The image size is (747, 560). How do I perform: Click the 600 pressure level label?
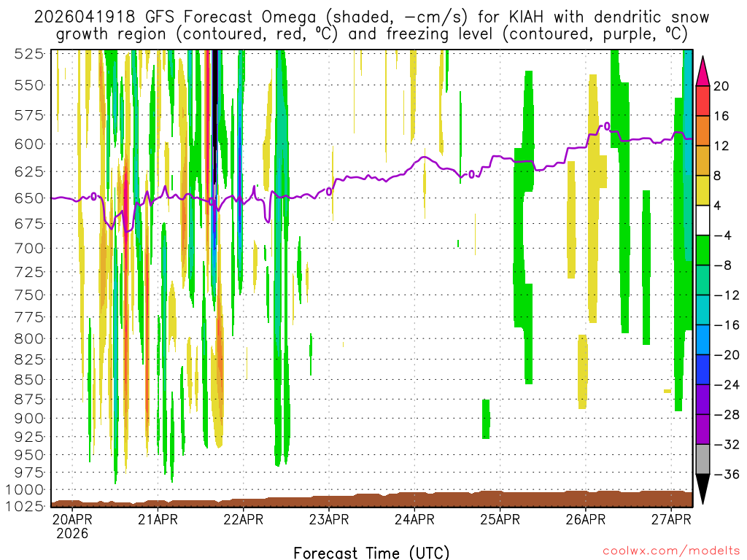tap(29, 144)
